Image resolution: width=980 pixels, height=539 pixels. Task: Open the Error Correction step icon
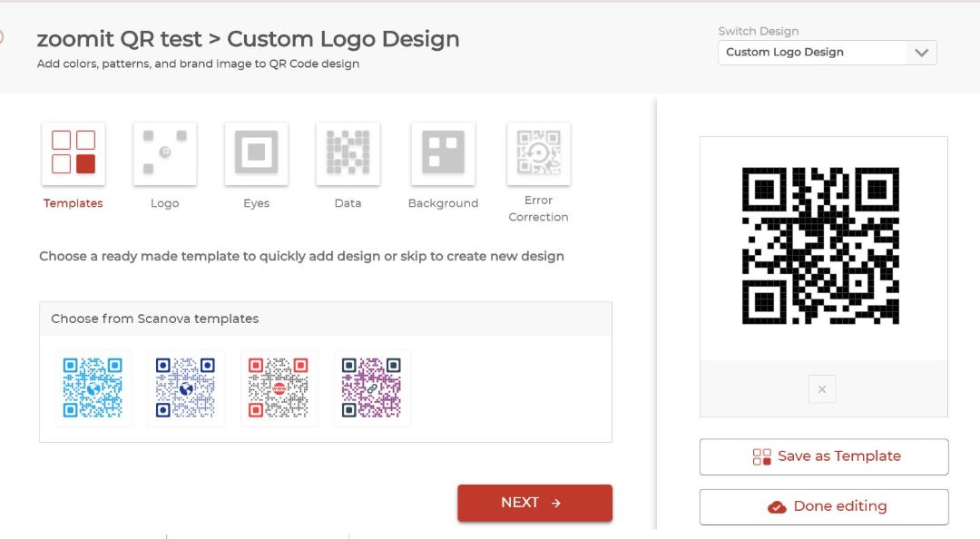539,153
